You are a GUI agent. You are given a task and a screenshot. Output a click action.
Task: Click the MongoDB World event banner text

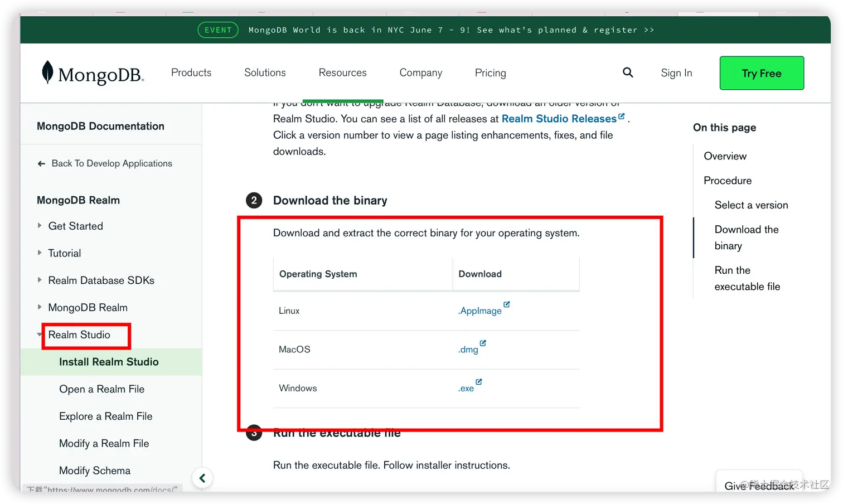[451, 30]
